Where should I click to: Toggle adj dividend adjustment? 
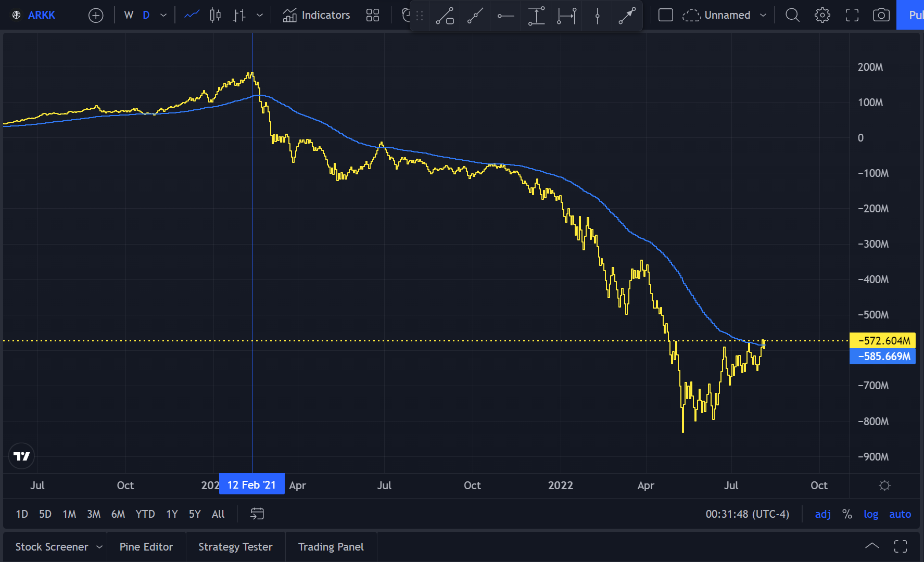pos(822,514)
